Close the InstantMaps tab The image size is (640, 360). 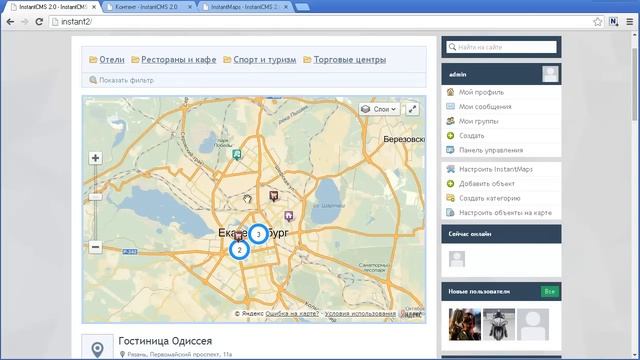coord(286,7)
